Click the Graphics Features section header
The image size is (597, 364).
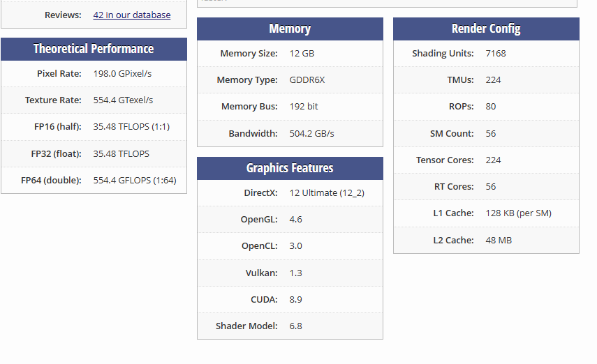(290, 168)
